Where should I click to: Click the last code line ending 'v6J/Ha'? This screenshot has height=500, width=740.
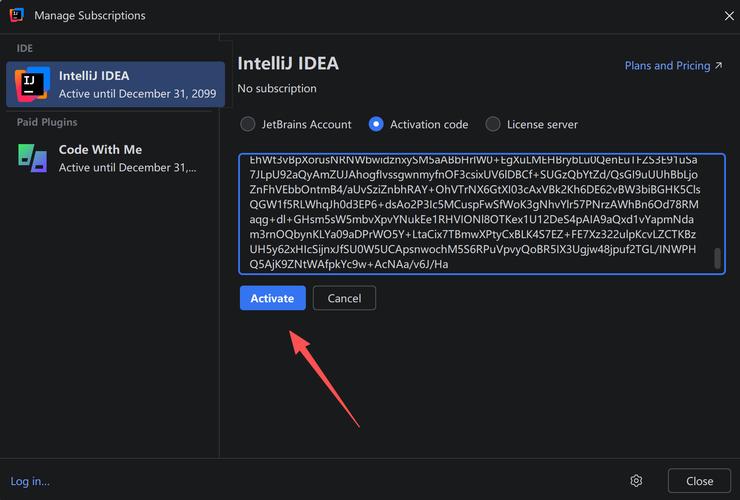click(349, 264)
